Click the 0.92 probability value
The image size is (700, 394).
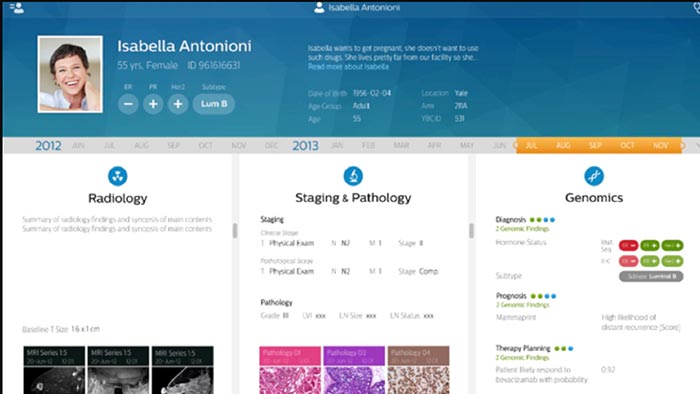[x=608, y=370]
